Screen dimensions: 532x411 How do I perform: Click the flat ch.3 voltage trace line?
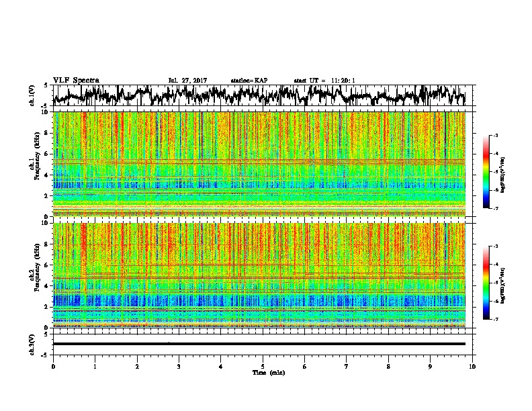pos(259,344)
